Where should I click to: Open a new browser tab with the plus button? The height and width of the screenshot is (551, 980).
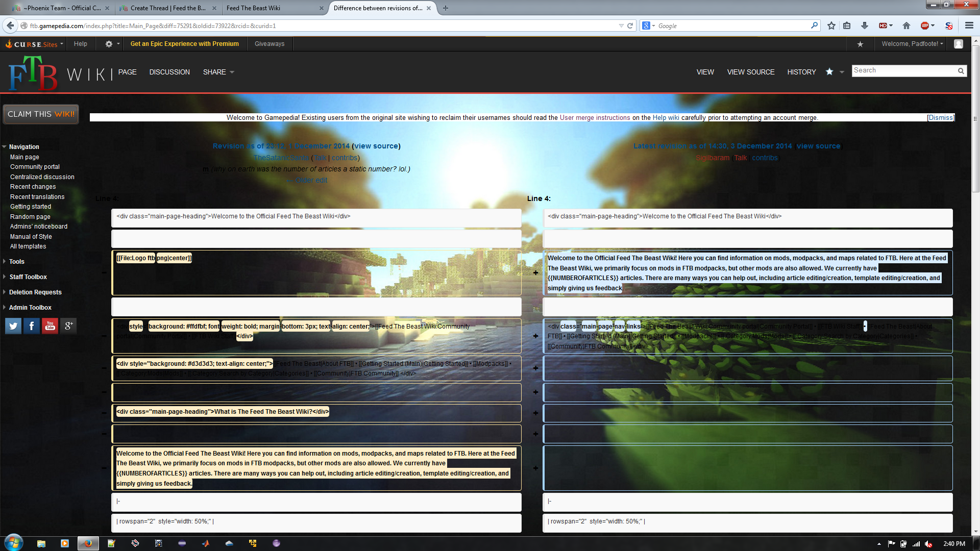[446, 8]
